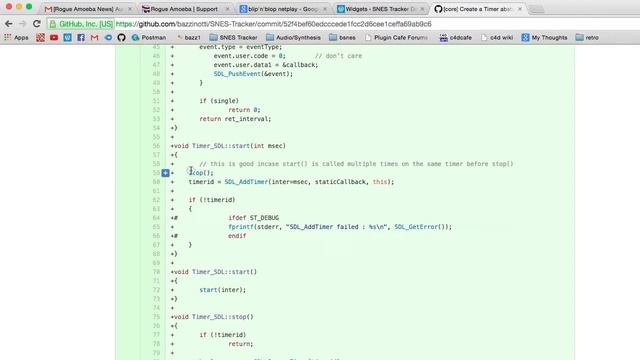This screenshot has height=360, width=640.
Task: Open the Facebook bookmark icon
Action: (x=81, y=38)
